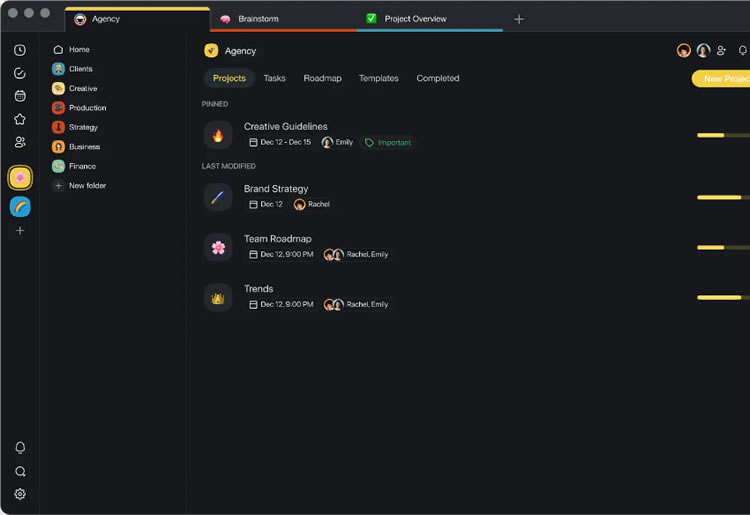
Task: Click the pen icon of Brand Strategy
Action: tap(218, 197)
